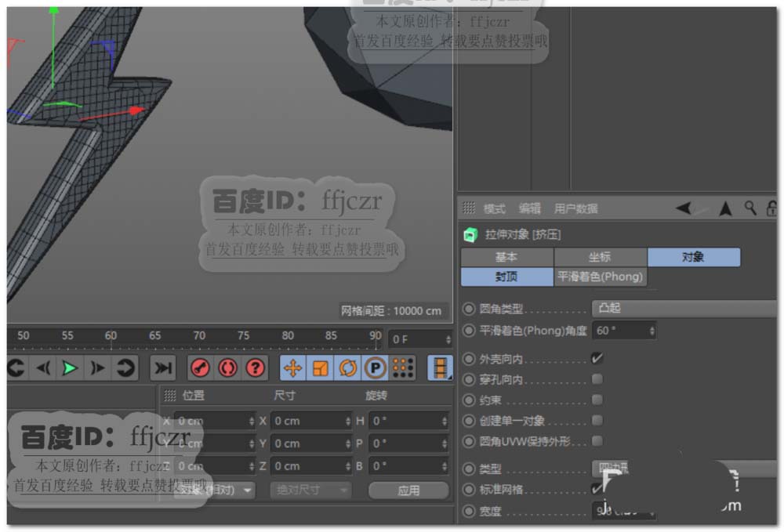The height and width of the screenshot is (532, 784).
Task: Toggle the scale keyframe icon
Action: [x=320, y=367]
